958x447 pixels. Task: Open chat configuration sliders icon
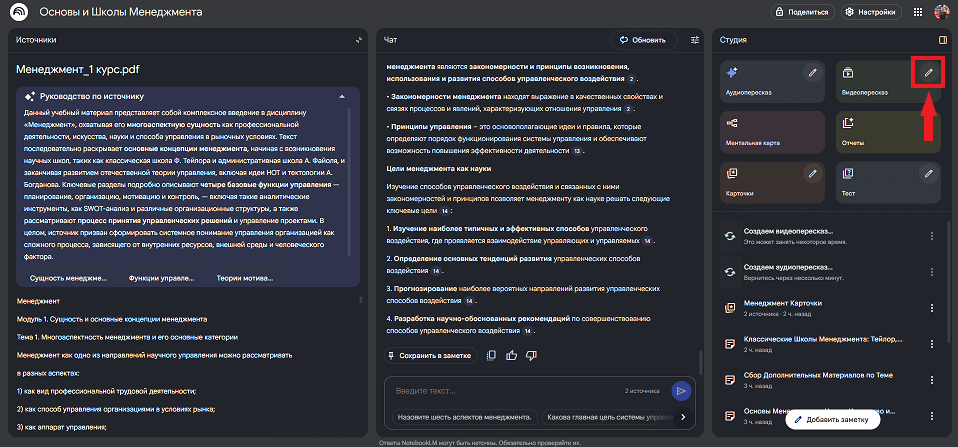click(695, 40)
